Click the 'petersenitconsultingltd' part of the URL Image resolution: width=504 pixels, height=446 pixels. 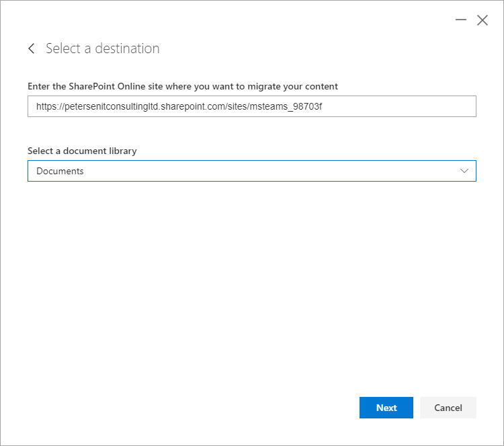pyautogui.click(x=112, y=106)
